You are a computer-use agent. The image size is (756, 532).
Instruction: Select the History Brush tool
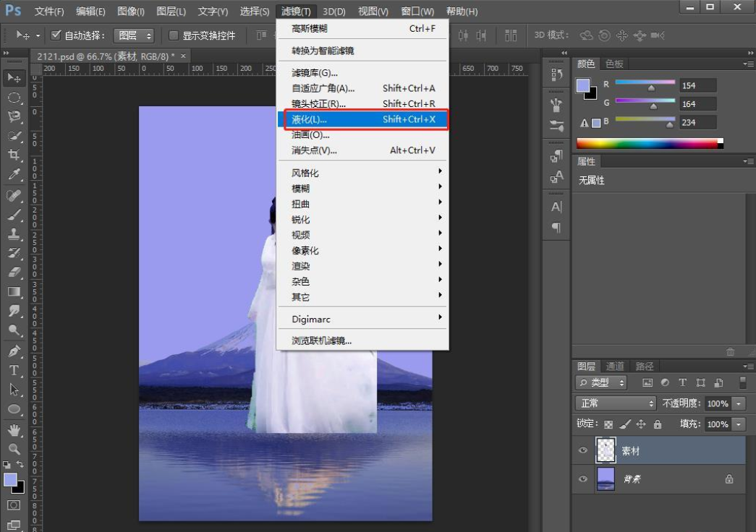click(14, 253)
